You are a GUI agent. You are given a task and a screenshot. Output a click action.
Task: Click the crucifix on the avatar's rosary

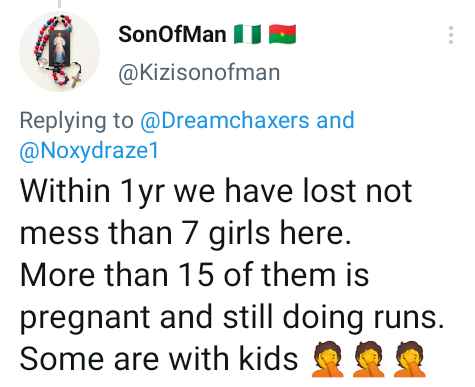[x=76, y=78]
